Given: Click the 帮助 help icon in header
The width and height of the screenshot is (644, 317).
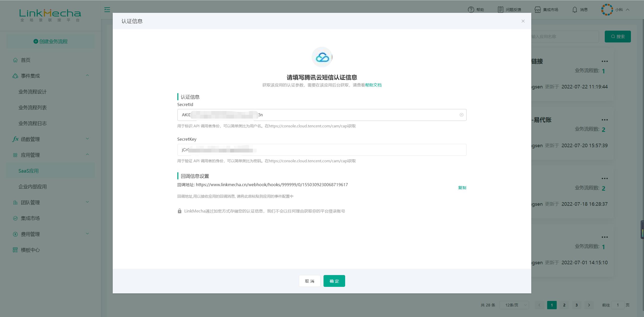Looking at the screenshot, I should click(471, 10).
